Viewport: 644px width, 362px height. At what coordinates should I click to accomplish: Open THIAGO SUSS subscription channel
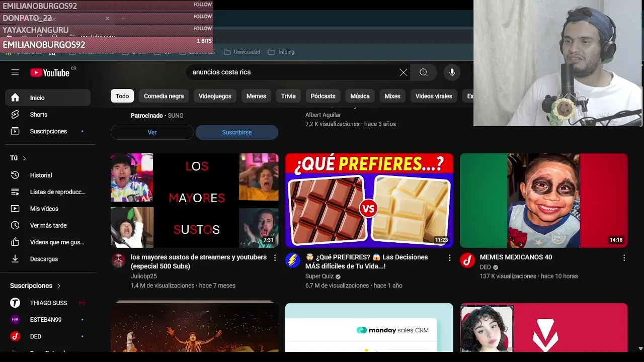point(48,303)
